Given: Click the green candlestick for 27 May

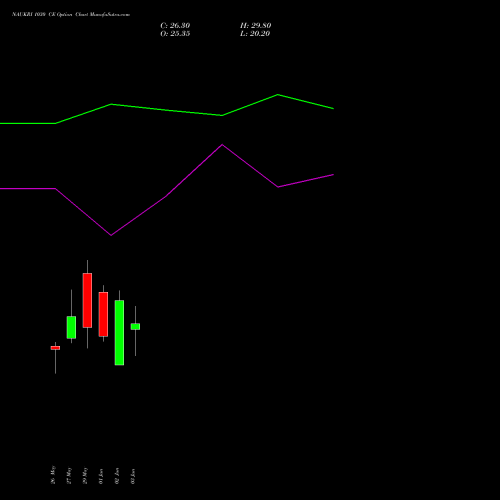Looking at the screenshot, I should 71,327.
